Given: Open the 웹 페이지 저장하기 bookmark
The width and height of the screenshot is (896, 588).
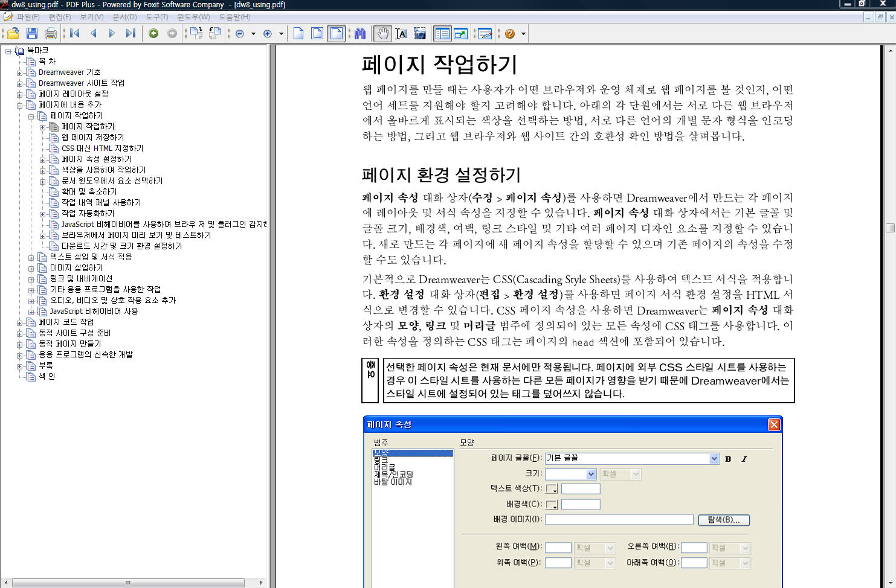Looking at the screenshot, I should tap(92, 137).
